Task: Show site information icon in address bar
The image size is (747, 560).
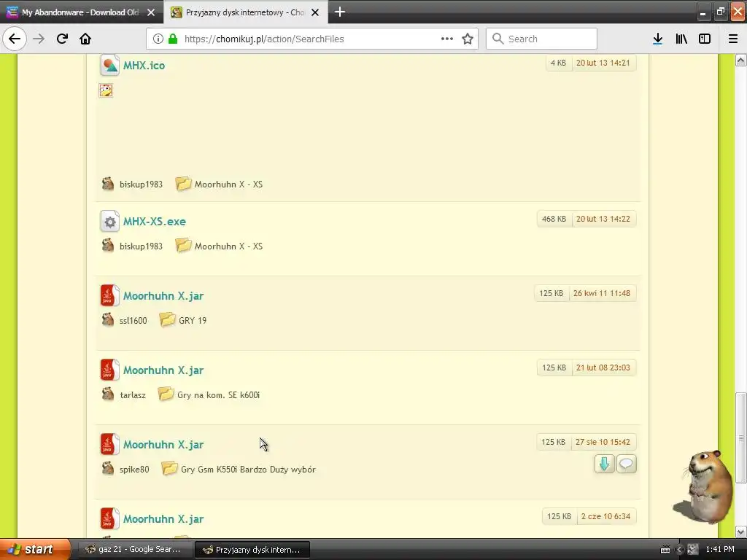Action: [x=158, y=39]
